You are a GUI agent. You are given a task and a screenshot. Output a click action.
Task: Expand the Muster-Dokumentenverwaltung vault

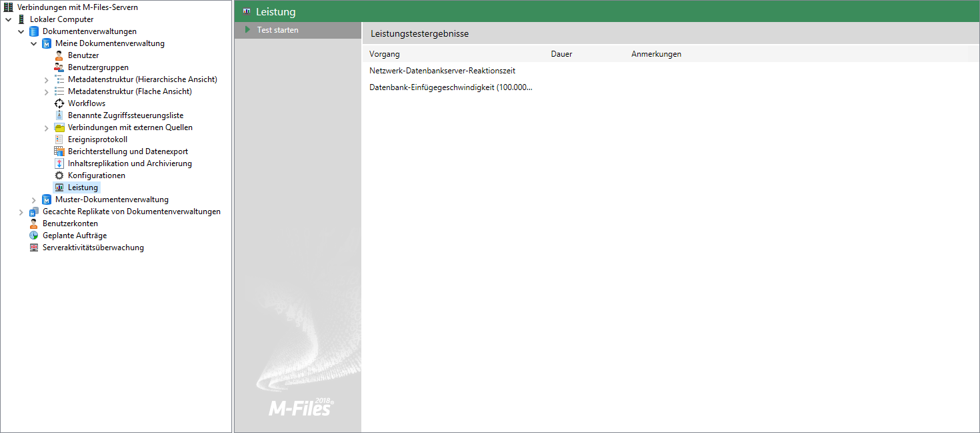tap(34, 200)
